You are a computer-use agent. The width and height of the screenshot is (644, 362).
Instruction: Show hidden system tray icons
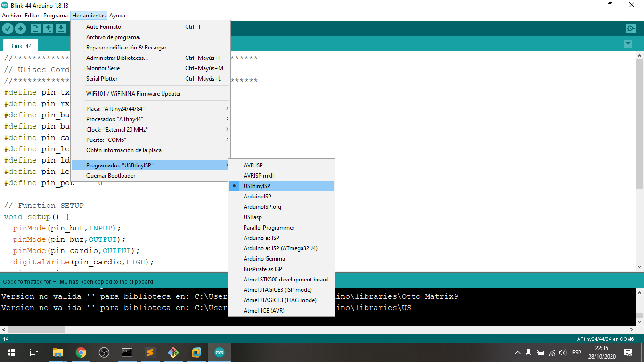pyautogui.click(x=518, y=352)
